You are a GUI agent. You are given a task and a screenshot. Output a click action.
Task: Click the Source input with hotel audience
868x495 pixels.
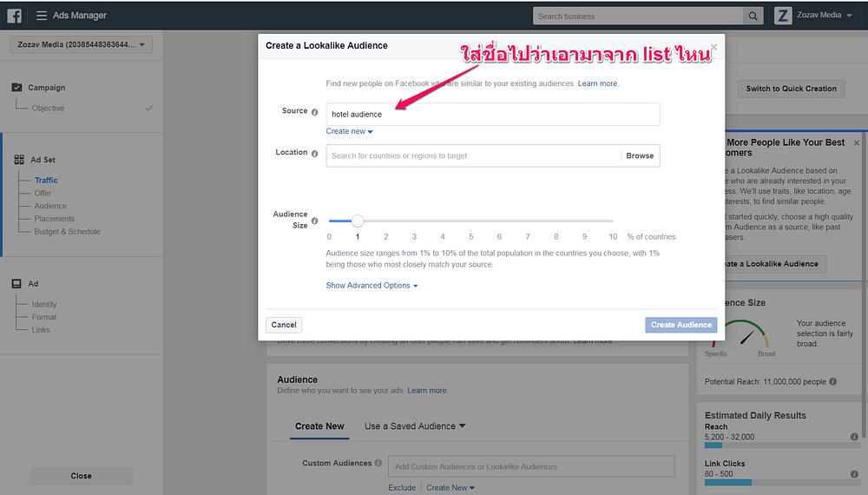pos(493,114)
